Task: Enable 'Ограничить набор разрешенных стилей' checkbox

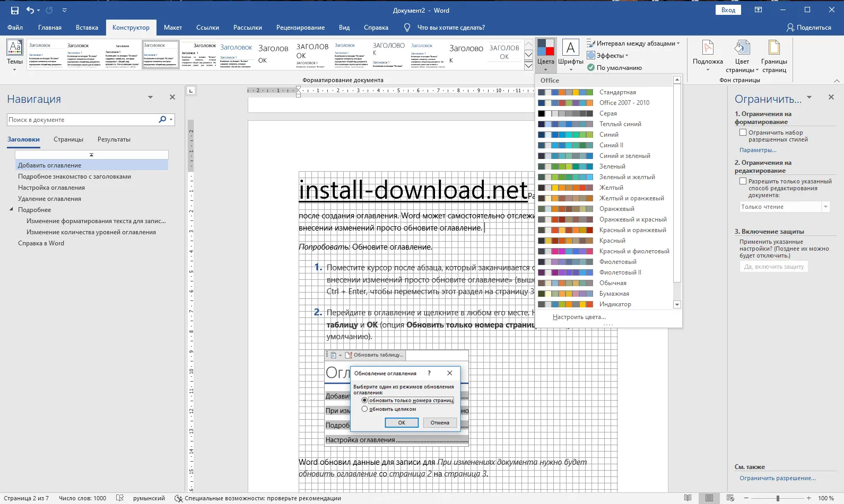Action: click(743, 132)
